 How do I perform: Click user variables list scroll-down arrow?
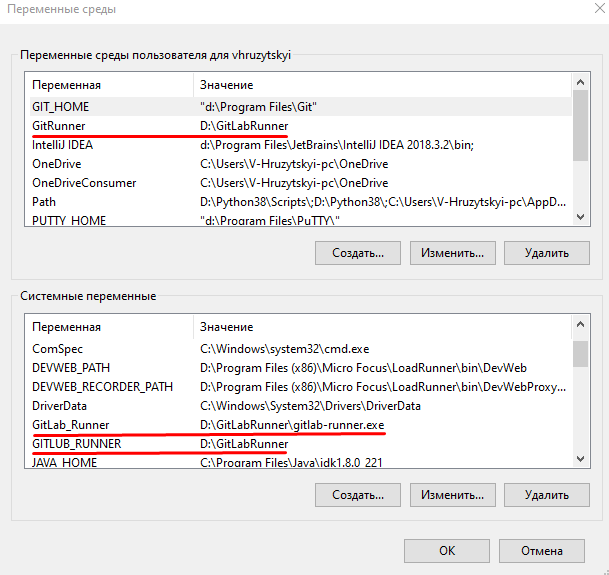[x=581, y=217]
